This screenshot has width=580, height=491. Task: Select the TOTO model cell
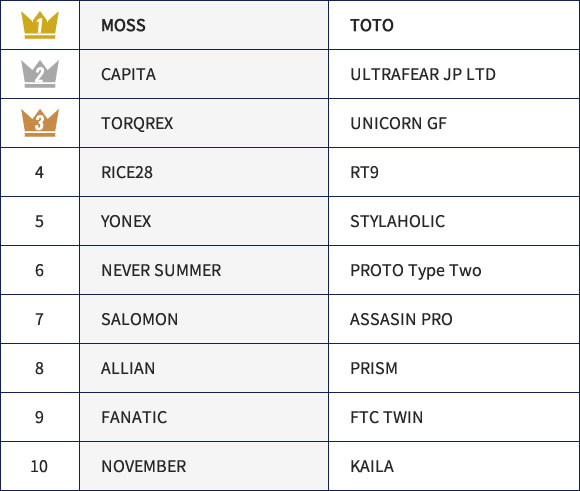(454, 25)
